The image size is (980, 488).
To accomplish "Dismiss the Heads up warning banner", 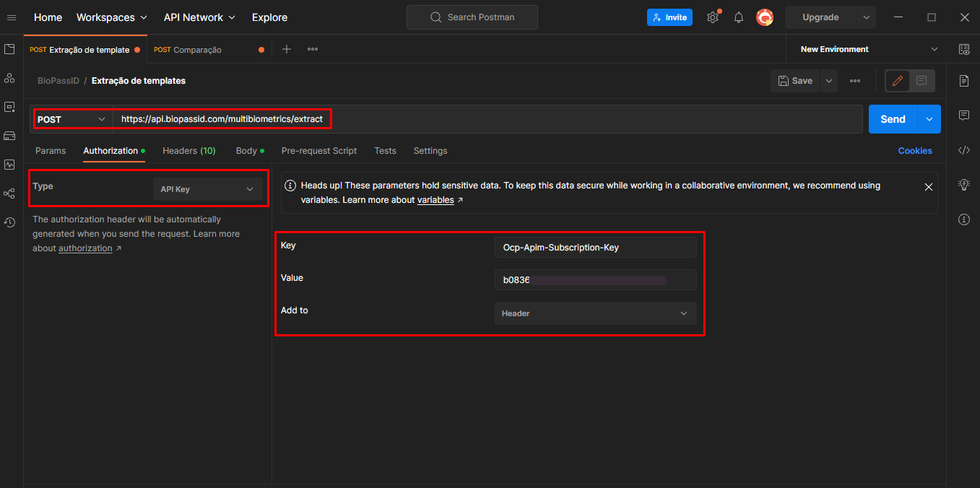I will [x=929, y=186].
